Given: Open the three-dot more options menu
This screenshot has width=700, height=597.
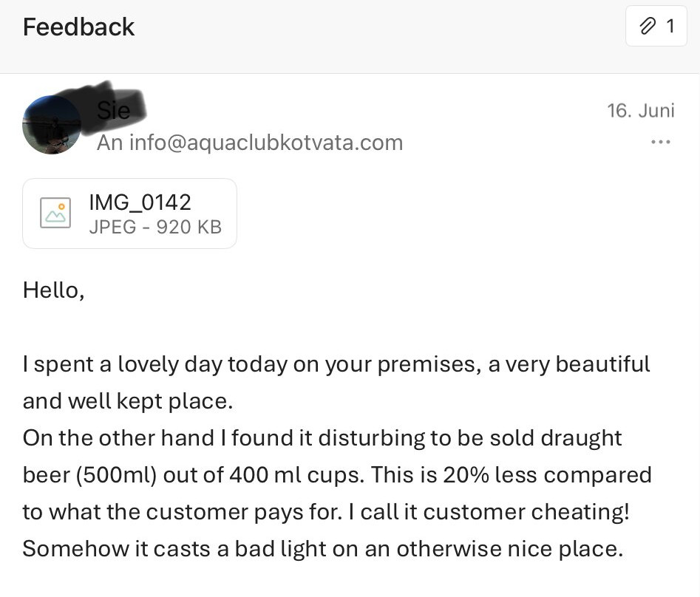Looking at the screenshot, I should [660, 142].
